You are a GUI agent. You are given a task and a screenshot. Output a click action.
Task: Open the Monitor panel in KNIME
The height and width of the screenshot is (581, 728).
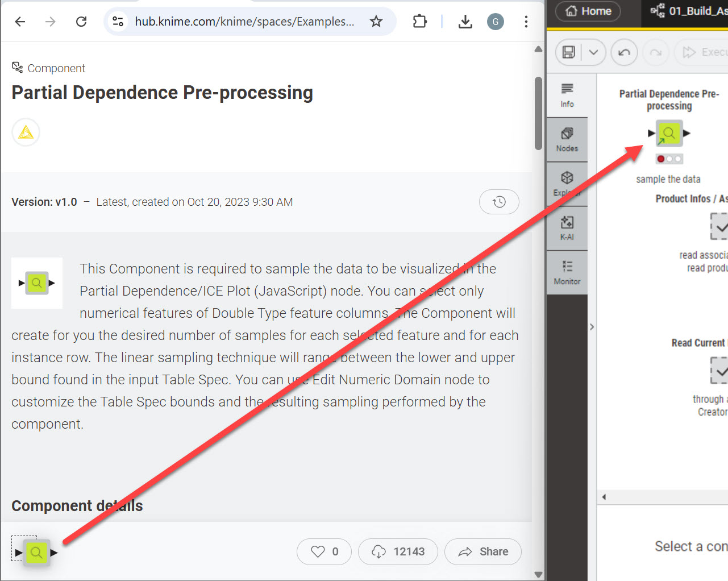[567, 273]
